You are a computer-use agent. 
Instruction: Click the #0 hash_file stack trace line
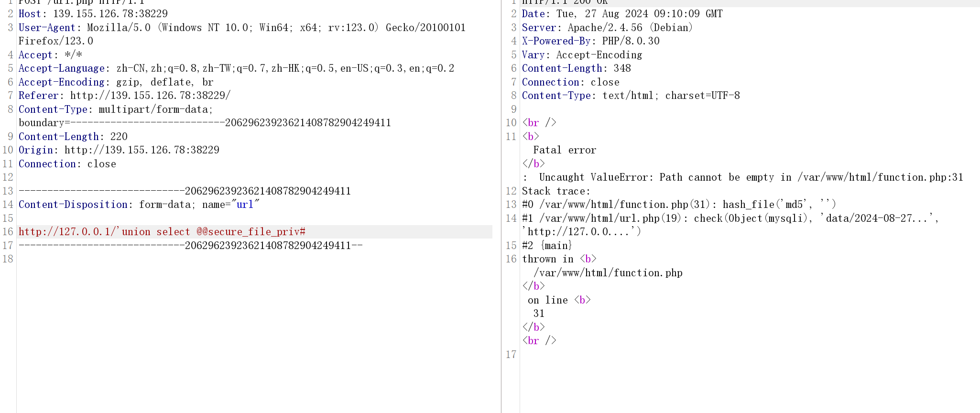679,205
